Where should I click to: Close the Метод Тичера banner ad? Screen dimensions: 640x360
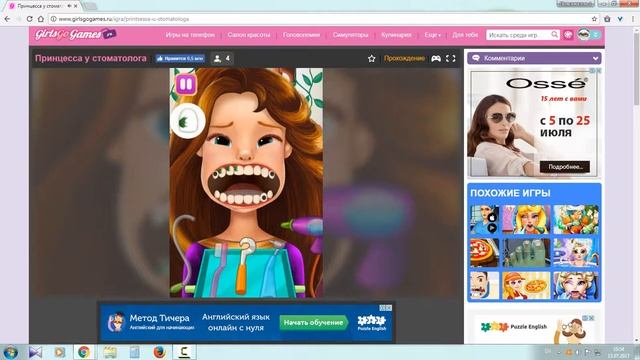[389, 308]
